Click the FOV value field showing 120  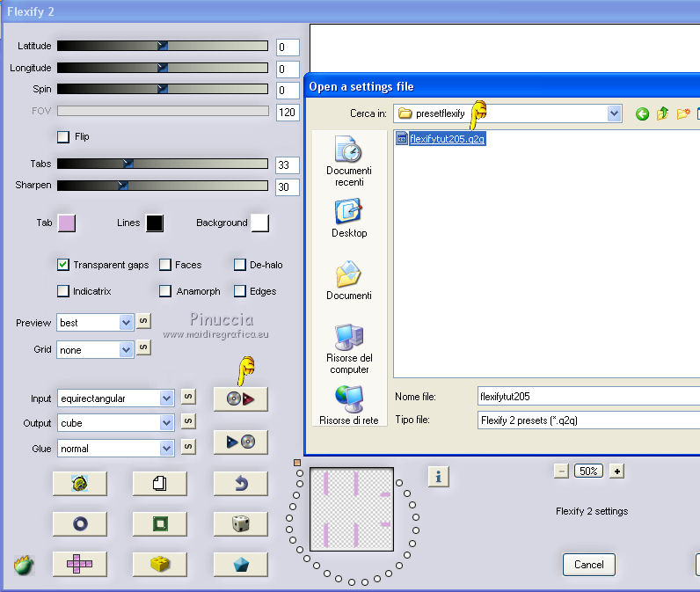click(287, 112)
